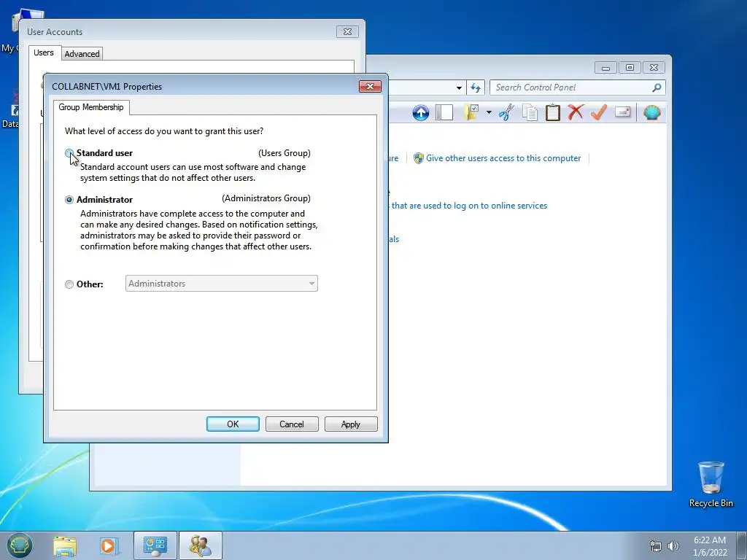Click the envelope Email toolbar icon
The height and width of the screenshot is (560, 747).
(623, 112)
